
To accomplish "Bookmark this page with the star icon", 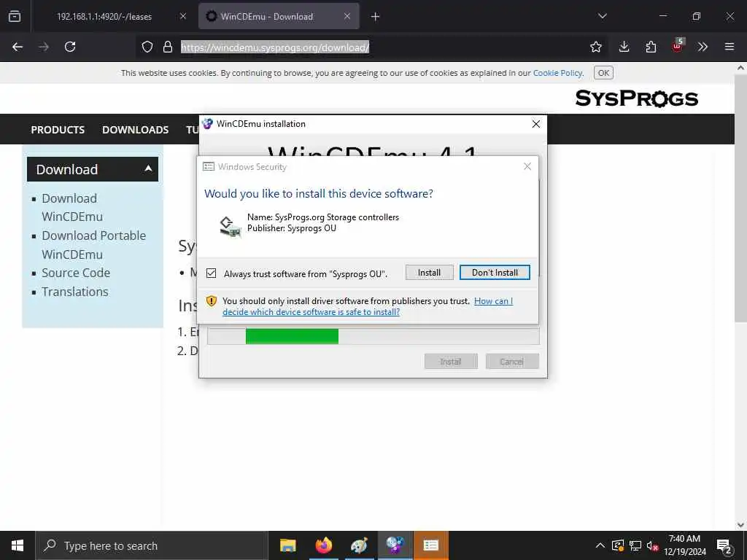I will 596,47.
